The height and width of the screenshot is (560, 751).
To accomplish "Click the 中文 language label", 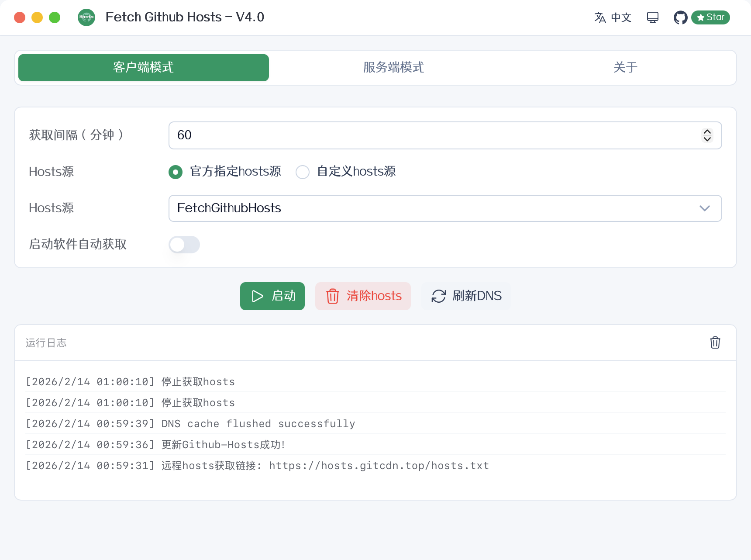I will (x=621, y=17).
